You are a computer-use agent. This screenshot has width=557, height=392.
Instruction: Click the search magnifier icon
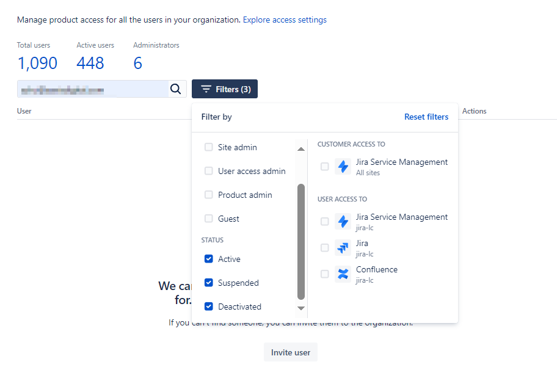176,89
